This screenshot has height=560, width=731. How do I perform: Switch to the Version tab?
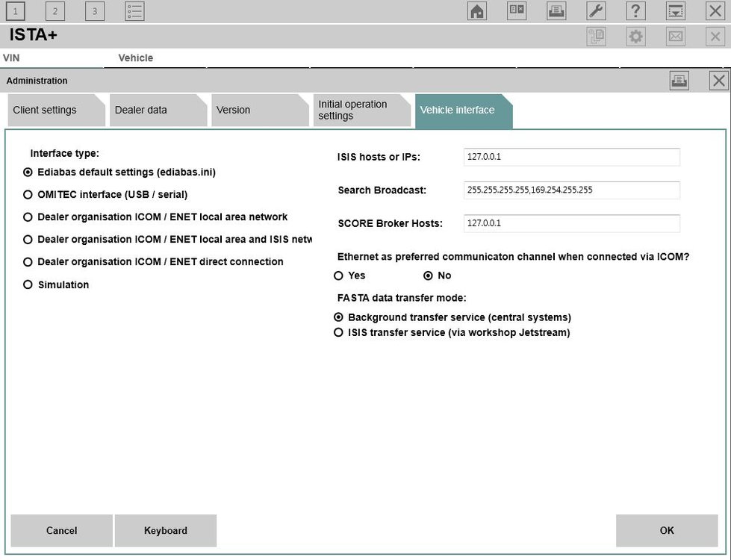255,111
